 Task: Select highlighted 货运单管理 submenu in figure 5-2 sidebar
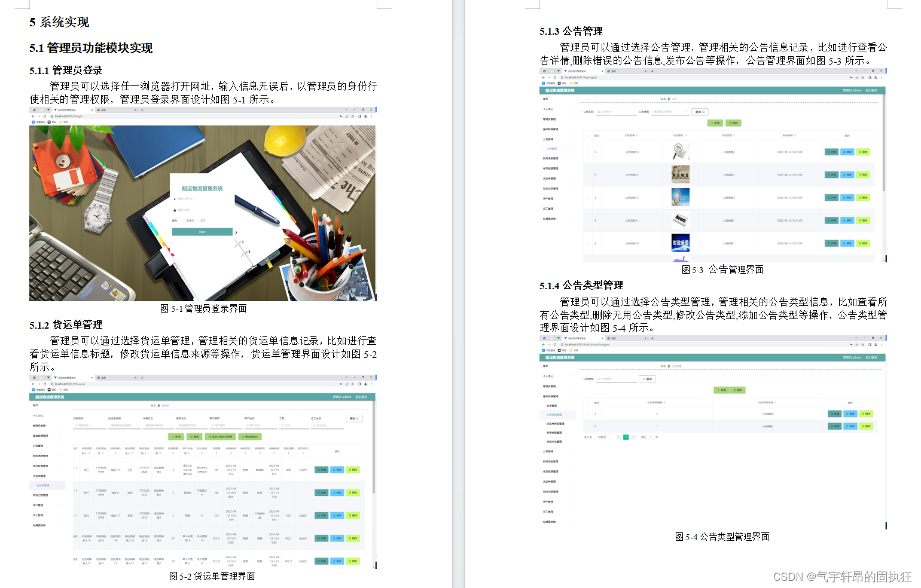pyautogui.click(x=47, y=485)
